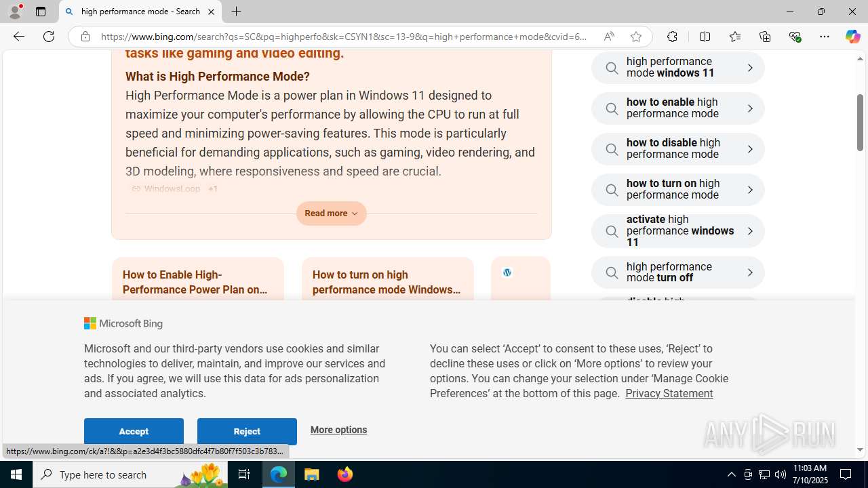Search 'high performance mode turn off' suggestion

pos(677,272)
